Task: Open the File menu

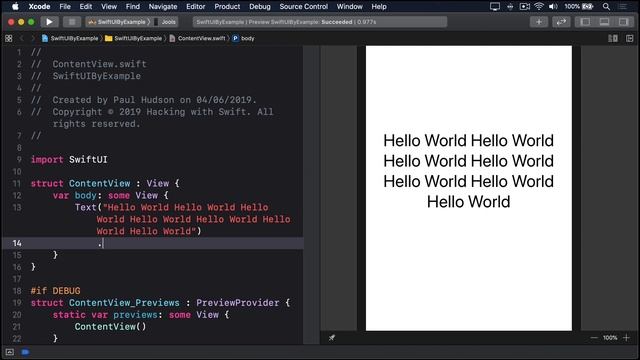Action: point(65,7)
